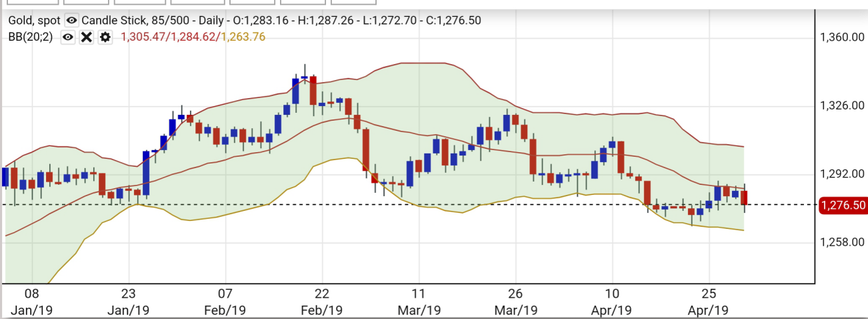The image size is (868, 319).
Task: Open BB(20;2) indicator settings gear
Action: pos(105,37)
